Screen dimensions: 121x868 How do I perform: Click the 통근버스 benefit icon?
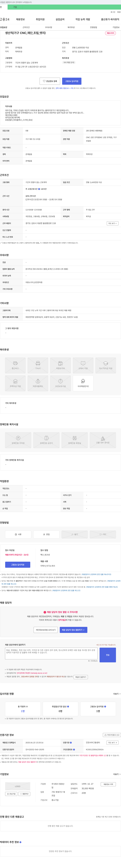(x=15, y=365)
